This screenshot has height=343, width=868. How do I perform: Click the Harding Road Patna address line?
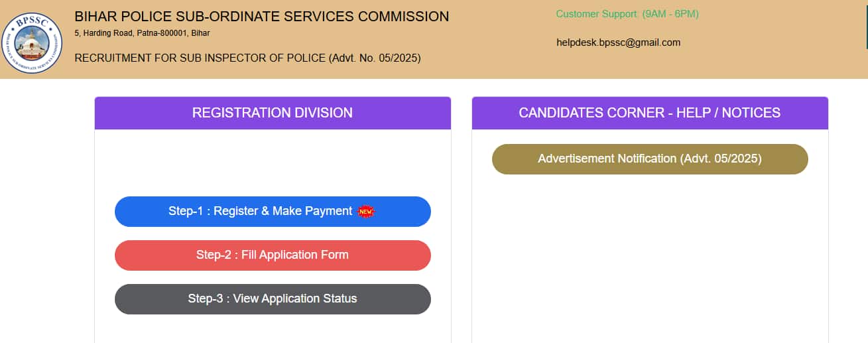coord(142,33)
